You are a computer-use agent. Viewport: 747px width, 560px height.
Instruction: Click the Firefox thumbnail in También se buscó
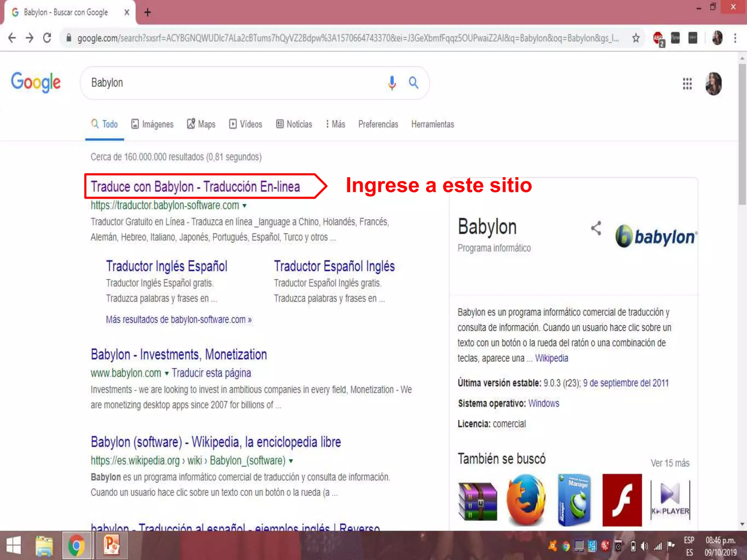[526, 500]
